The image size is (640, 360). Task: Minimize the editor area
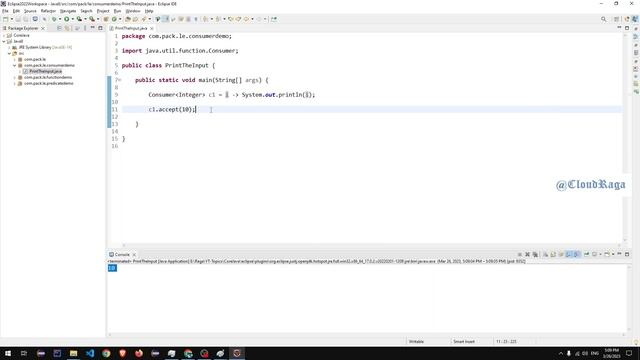tap(619, 28)
